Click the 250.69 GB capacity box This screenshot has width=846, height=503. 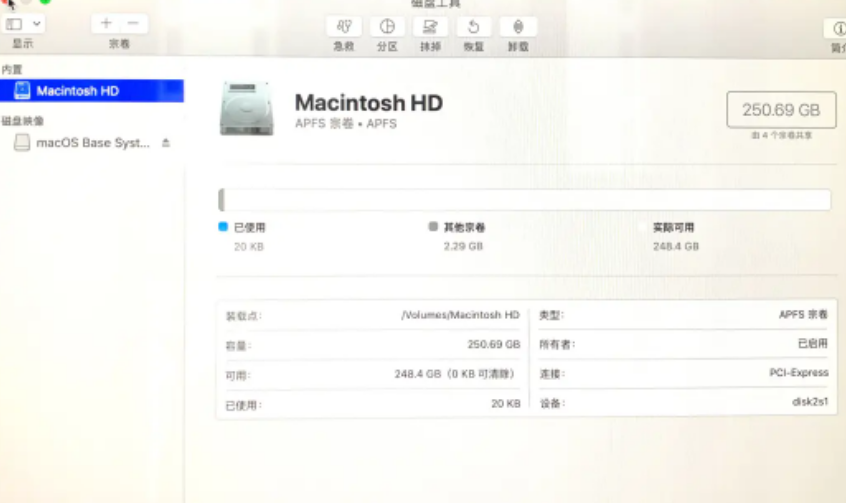pos(781,110)
